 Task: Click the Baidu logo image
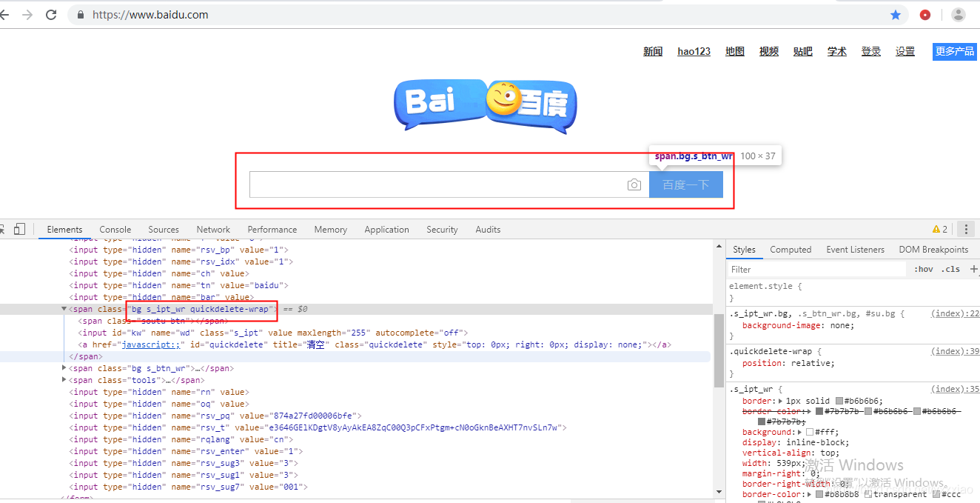[x=485, y=106]
